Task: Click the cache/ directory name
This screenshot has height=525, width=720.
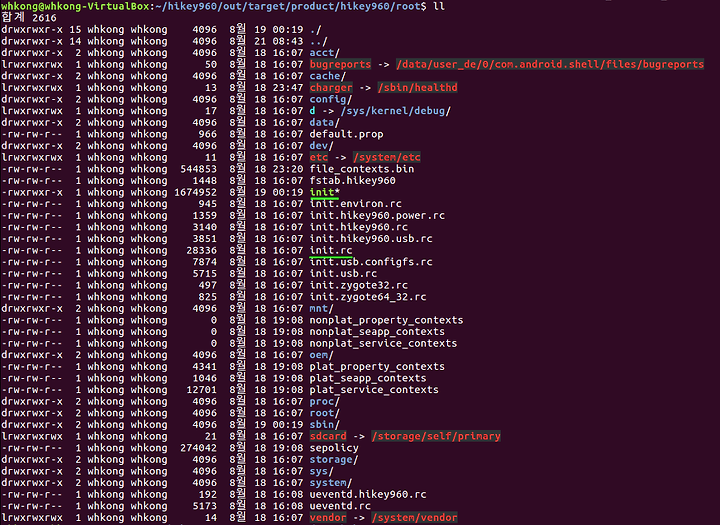Action: pyautogui.click(x=328, y=76)
